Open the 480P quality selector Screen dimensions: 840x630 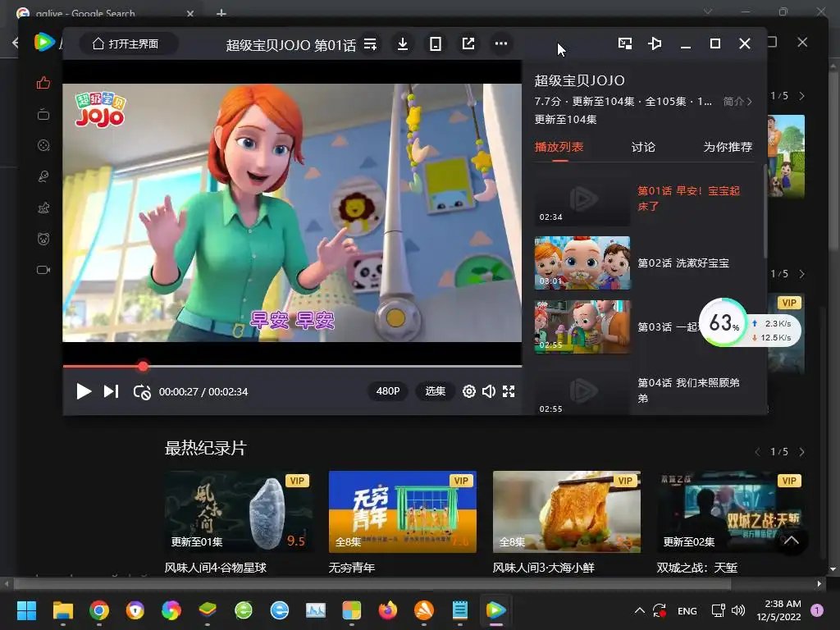point(388,391)
